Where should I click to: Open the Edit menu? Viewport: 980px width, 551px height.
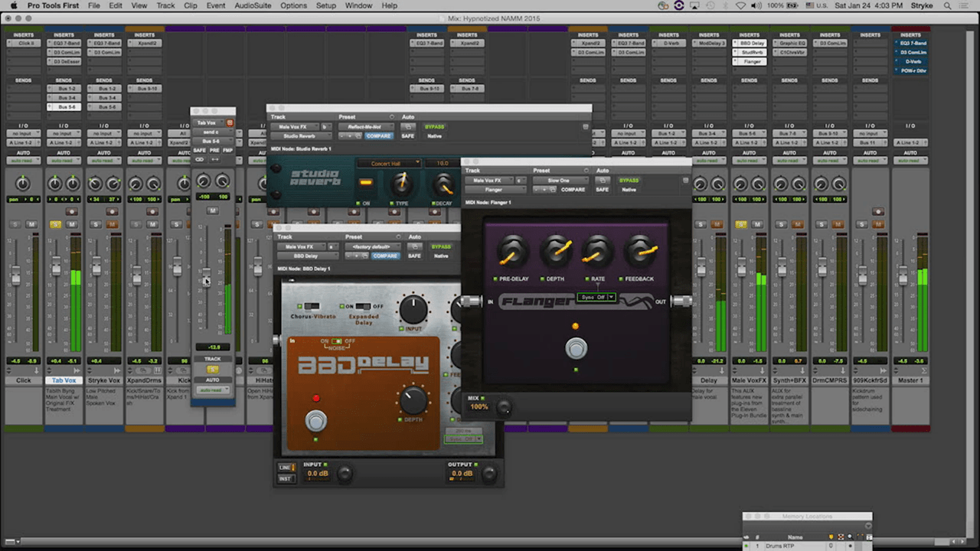tap(116, 5)
